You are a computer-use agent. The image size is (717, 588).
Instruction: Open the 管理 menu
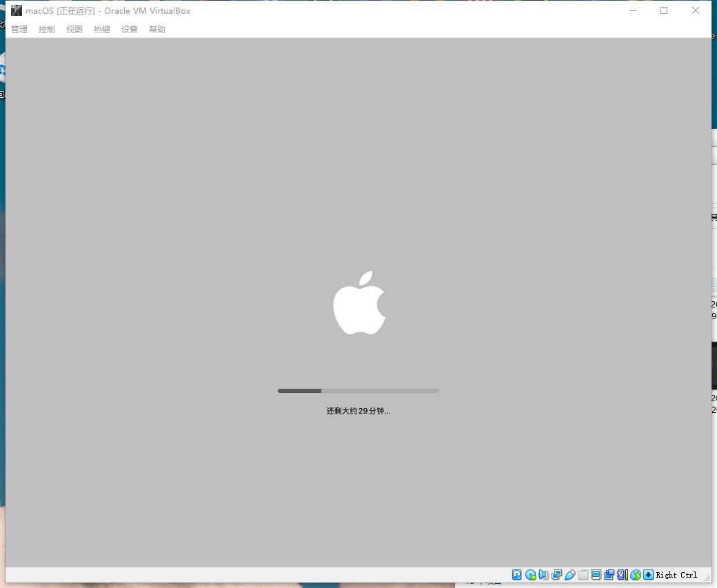[19, 29]
